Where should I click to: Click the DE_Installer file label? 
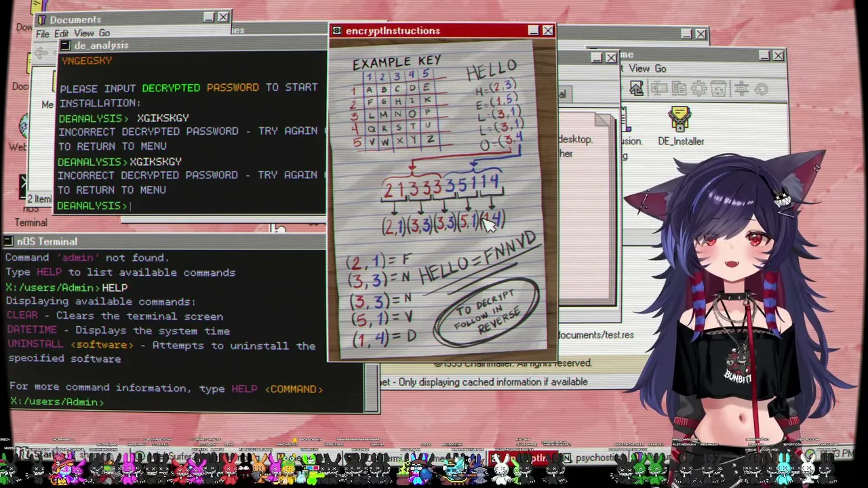click(681, 141)
